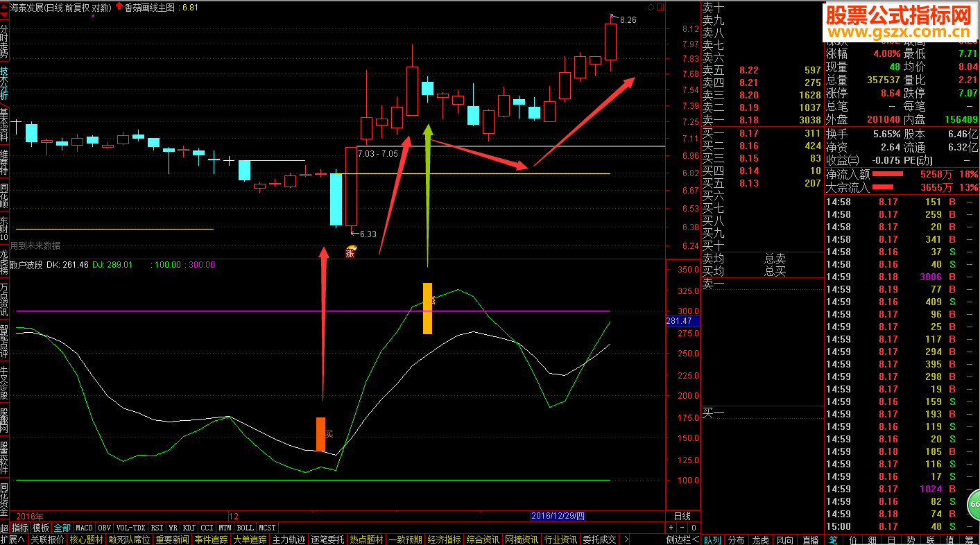Select the 价 tab
The image size is (980, 545).
852,539
